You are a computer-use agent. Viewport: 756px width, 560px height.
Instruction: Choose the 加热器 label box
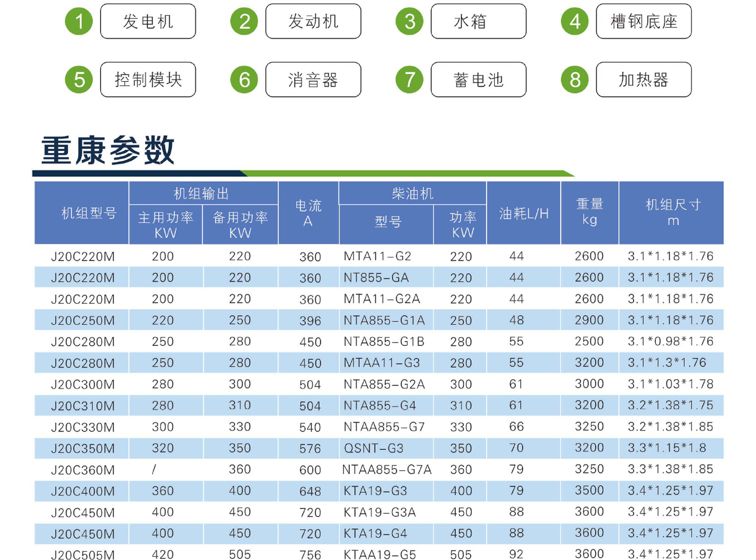pos(644,80)
